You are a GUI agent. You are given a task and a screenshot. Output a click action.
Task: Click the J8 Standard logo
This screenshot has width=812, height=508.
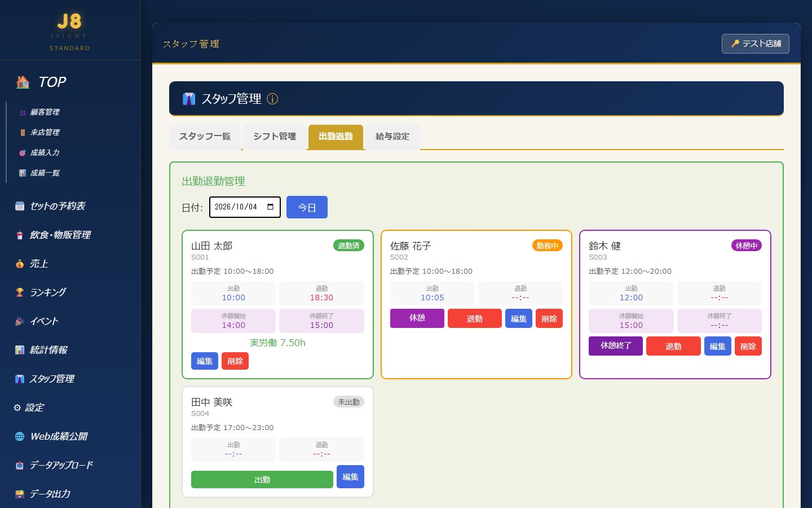(70, 31)
